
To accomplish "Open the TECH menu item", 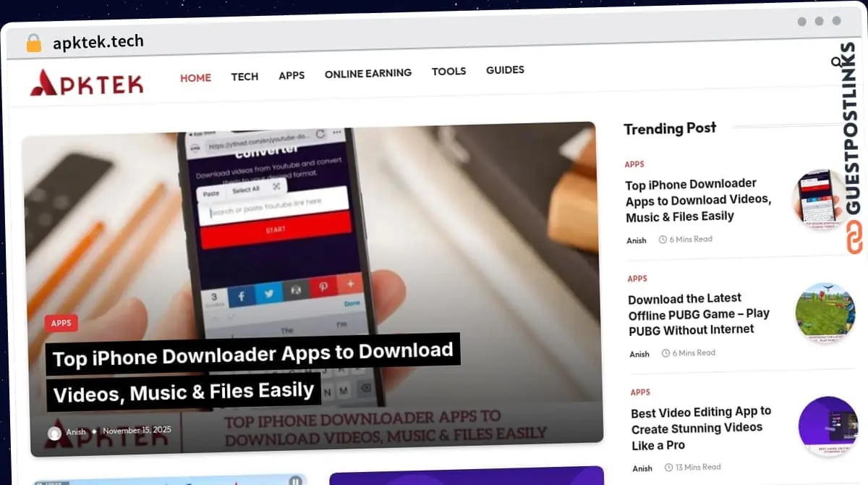I will click(x=244, y=76).
